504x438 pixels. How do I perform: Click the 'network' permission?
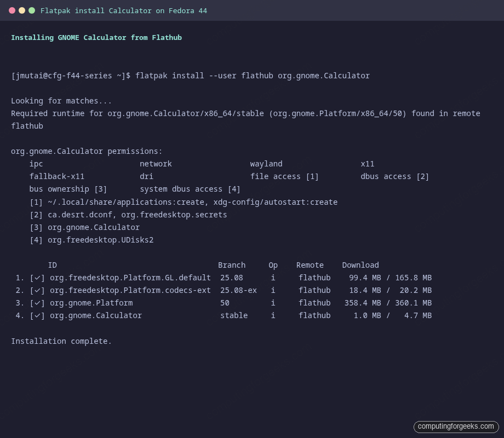pos(156,164)
